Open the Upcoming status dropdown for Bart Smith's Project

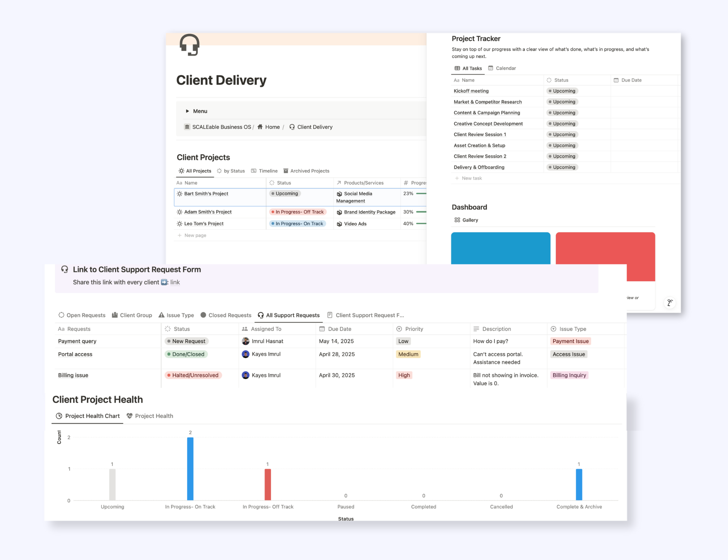point(285,193)
